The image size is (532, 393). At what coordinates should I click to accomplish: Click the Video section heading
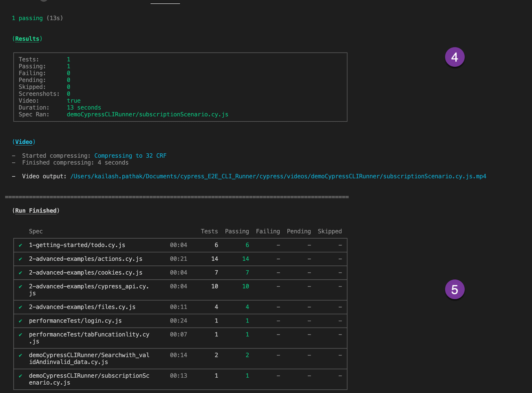(x=24, y=142)
